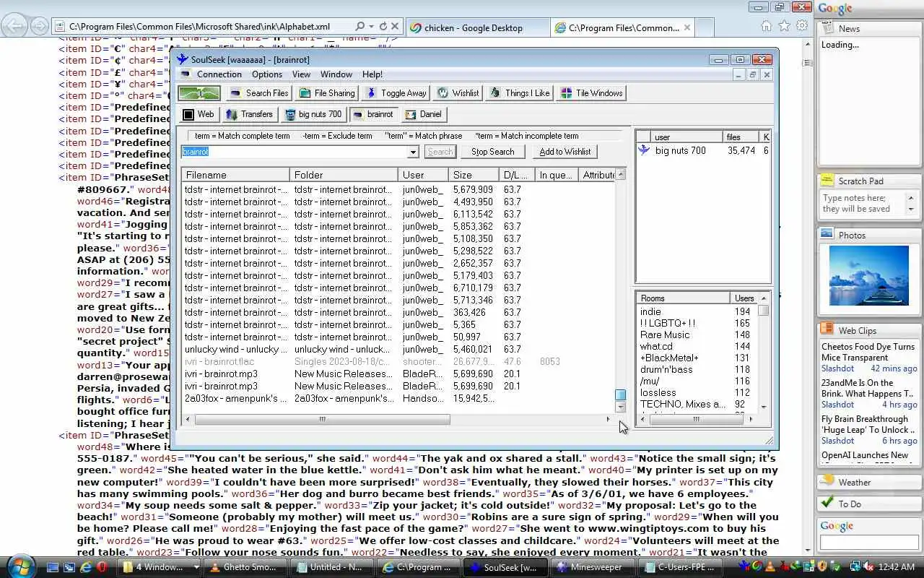Switch to the Web tab in SoulSeek
Viewport: 924px width, 578px height.
199,114
